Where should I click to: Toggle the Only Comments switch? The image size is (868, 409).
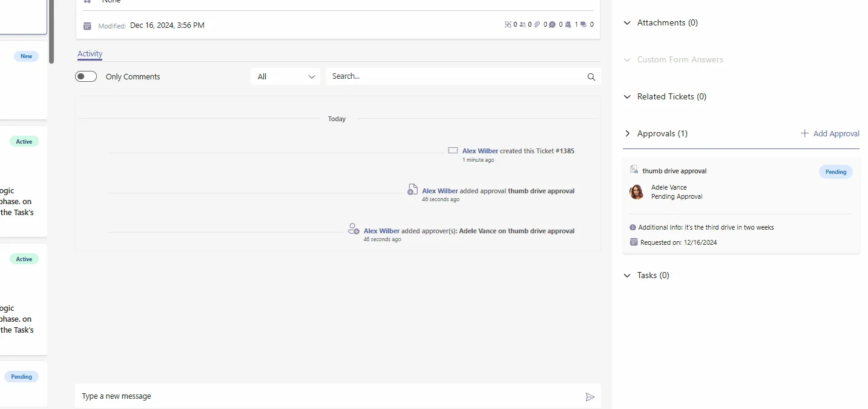(x=86, y=76)
